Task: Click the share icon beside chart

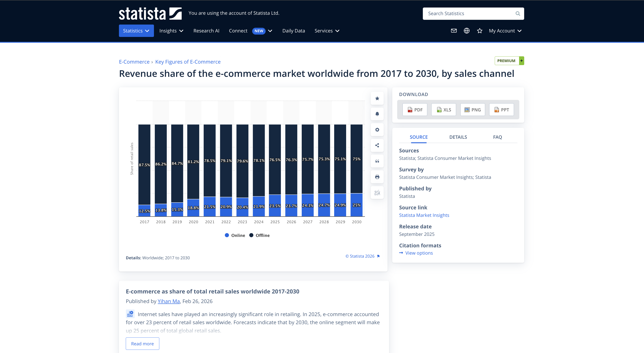Action: (377, 145)
